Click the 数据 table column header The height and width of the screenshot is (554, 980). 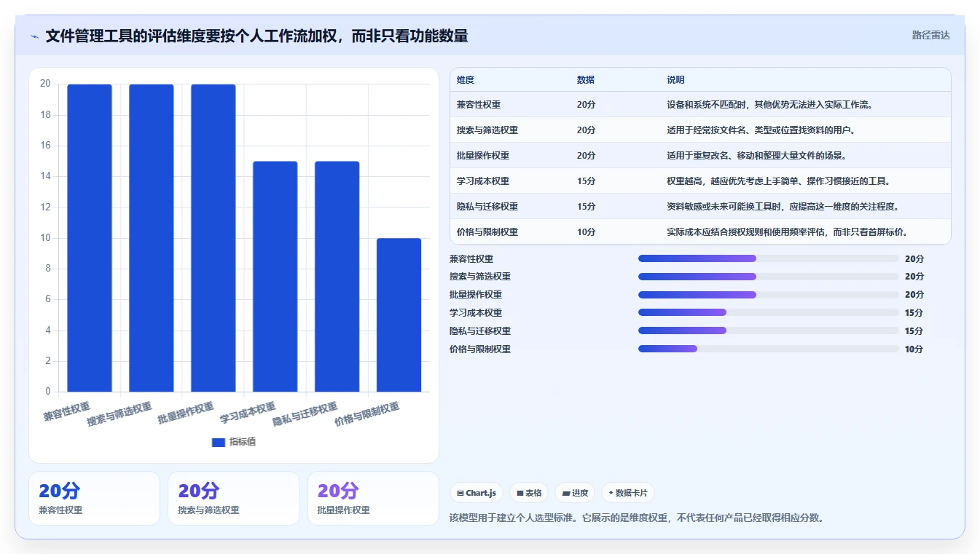586,80
